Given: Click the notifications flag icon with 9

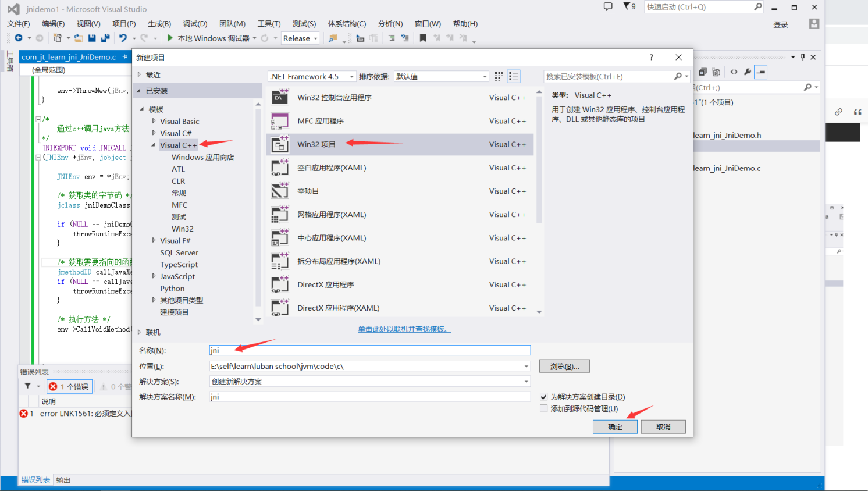Looking at the screenshot, I should [629, 6].
